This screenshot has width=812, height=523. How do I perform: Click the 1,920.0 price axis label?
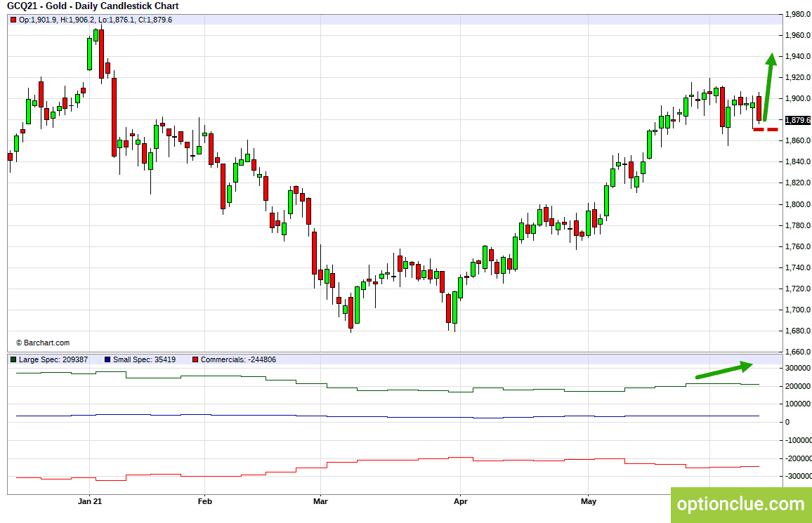coord(798,78)
